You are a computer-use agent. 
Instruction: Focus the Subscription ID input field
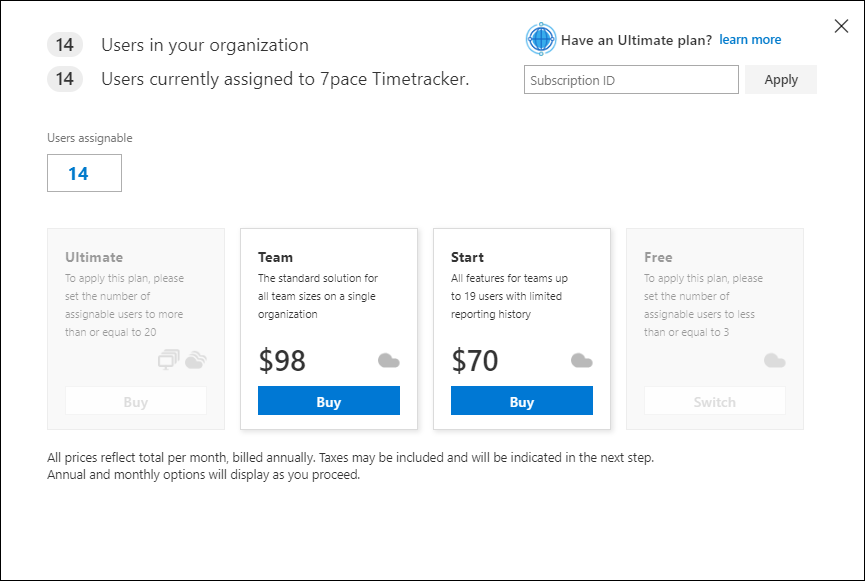click(x=631, y=79)
